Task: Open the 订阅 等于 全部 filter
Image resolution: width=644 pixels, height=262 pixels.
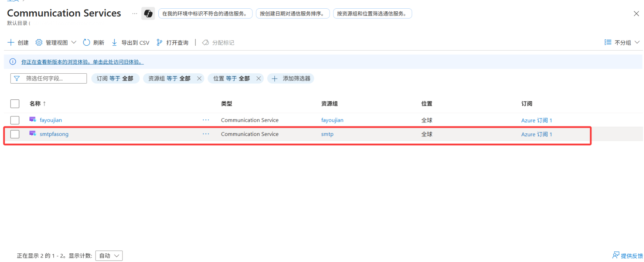Action: coord(115,79)
